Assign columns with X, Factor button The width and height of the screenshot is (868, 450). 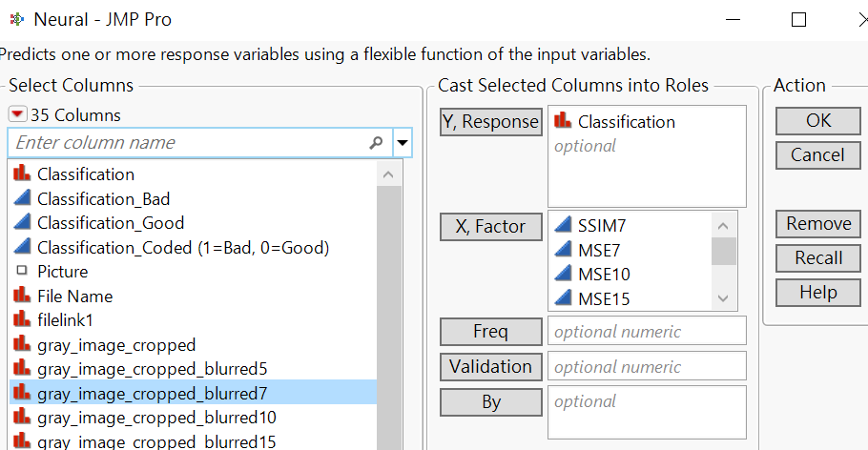point(491,227)
